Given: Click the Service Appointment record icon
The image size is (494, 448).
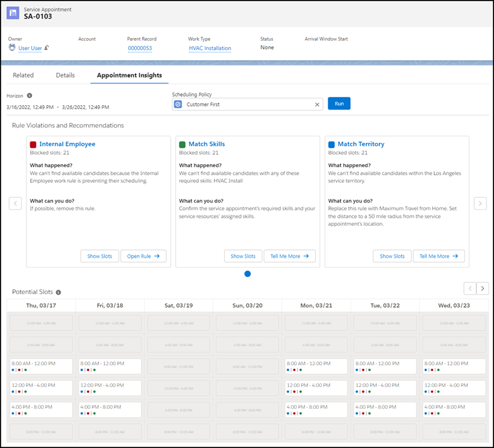Looking at the screenshot, I should click(x=14, y=13).
